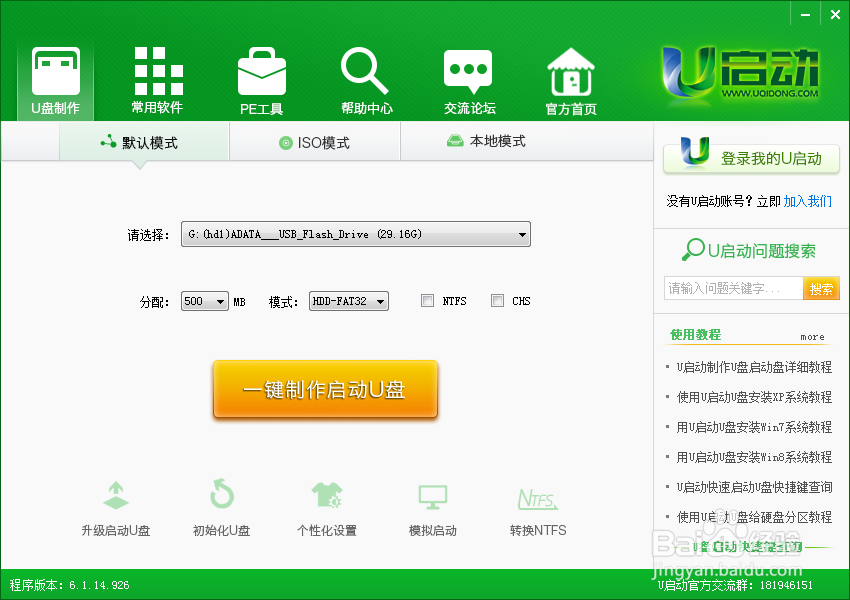This screenshot has width=850, height=600.
Task: Switch to the 本地模式 tab
Action: 486,141
